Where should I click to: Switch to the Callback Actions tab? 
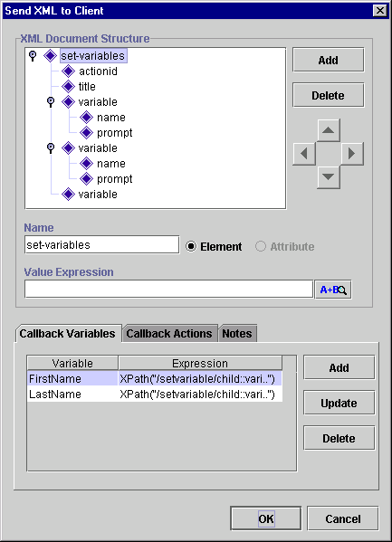[169, 334]
